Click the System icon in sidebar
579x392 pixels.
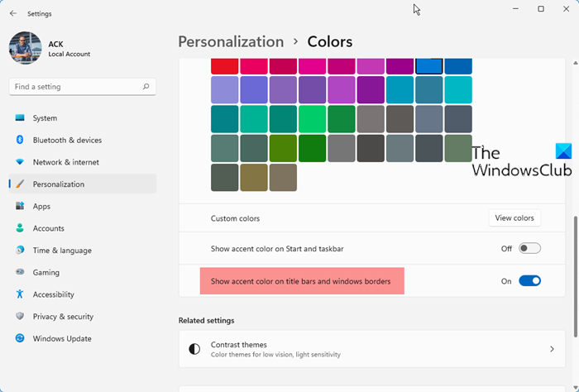pyautogui.click(x=20, y=118)
